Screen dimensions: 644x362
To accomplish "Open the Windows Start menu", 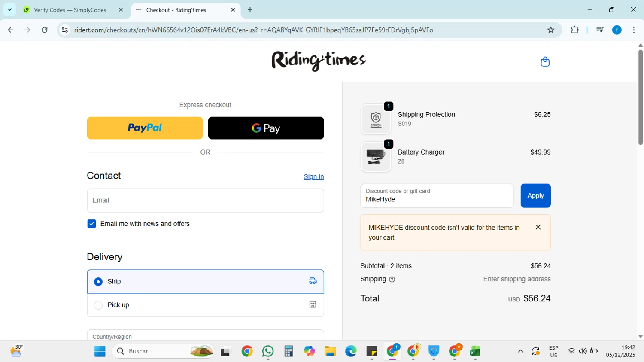I will [100, 351].
